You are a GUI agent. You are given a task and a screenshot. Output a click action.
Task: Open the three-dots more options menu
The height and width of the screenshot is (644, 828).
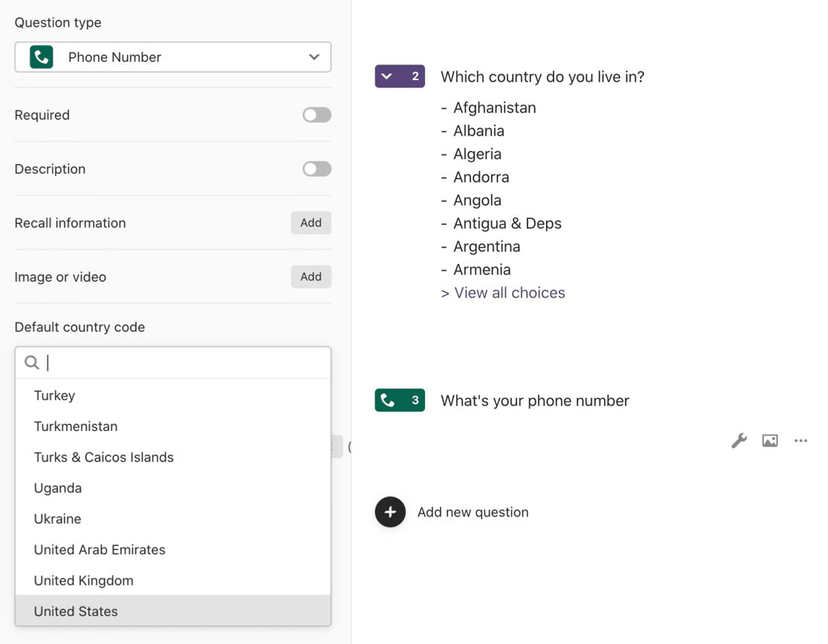801,441
